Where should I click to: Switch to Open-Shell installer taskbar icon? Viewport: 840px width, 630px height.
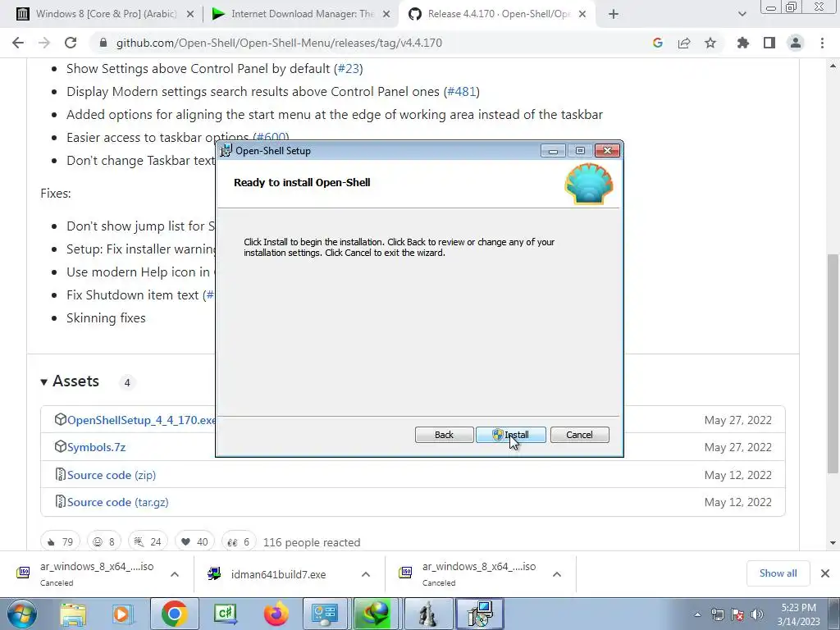click(480, 614)
